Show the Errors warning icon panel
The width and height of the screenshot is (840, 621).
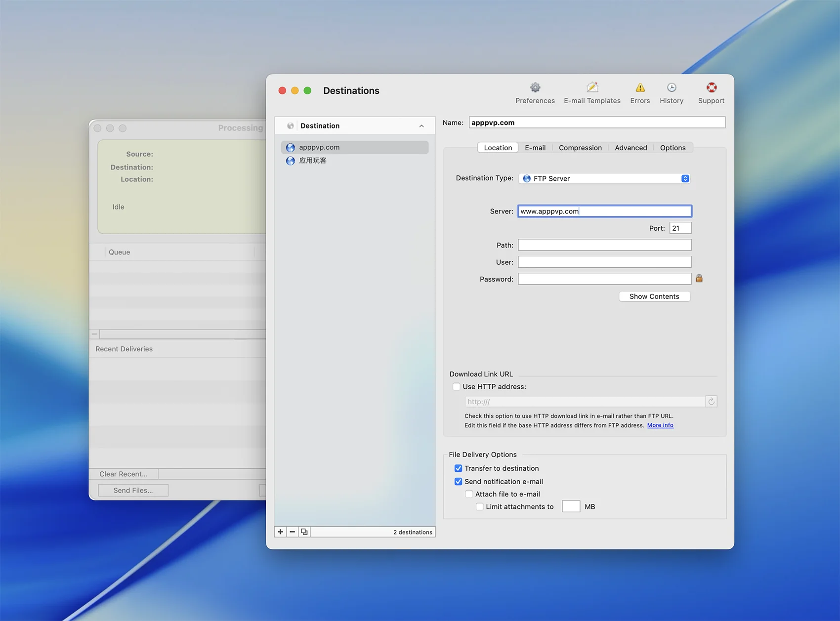click(640, 88)
